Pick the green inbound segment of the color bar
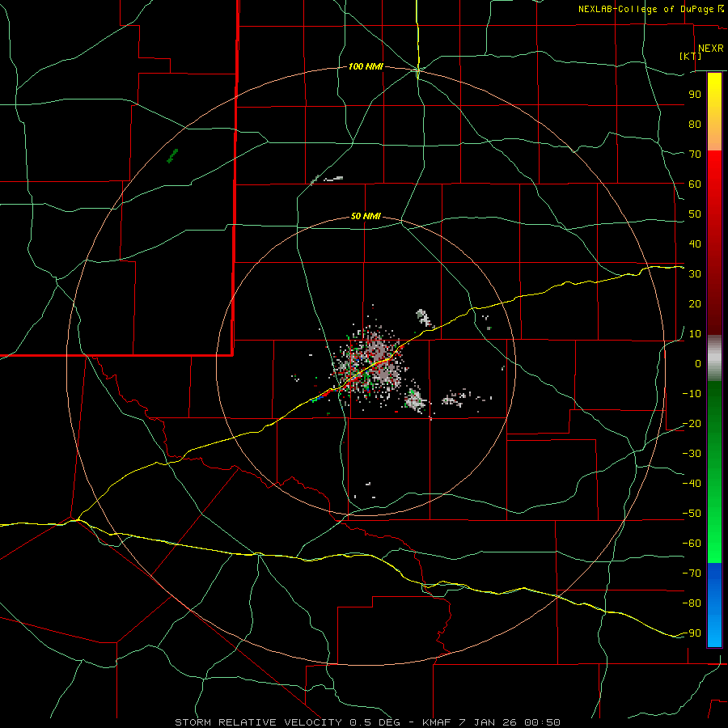 [x=714, y=472]
